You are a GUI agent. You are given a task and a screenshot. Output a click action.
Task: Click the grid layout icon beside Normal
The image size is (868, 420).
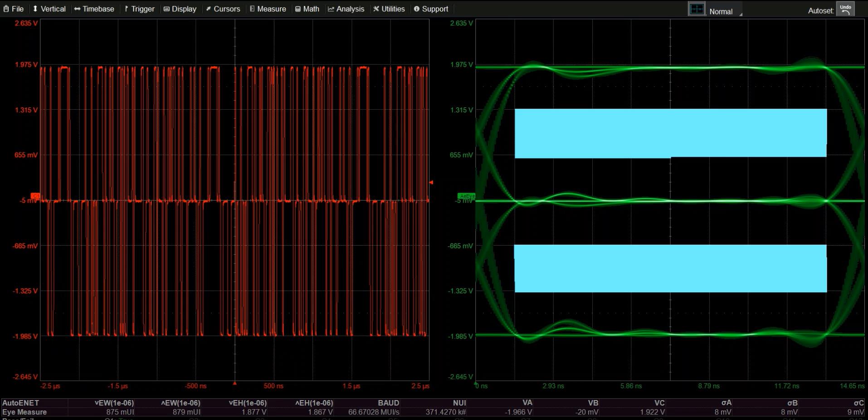pyautogui.click(x=697, y=10)
